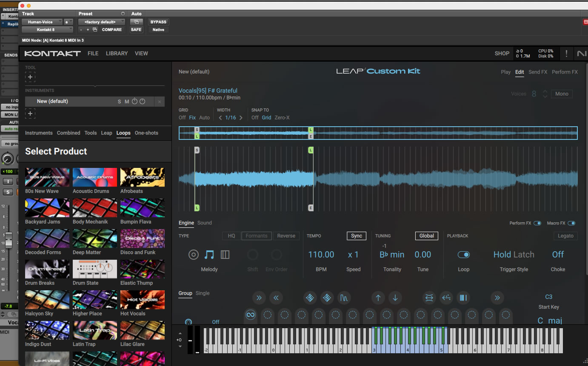The height and width of the screenshot is (366, 588).
Task: Toggle the Loop playback switch
Action: [x=463, y=255]
